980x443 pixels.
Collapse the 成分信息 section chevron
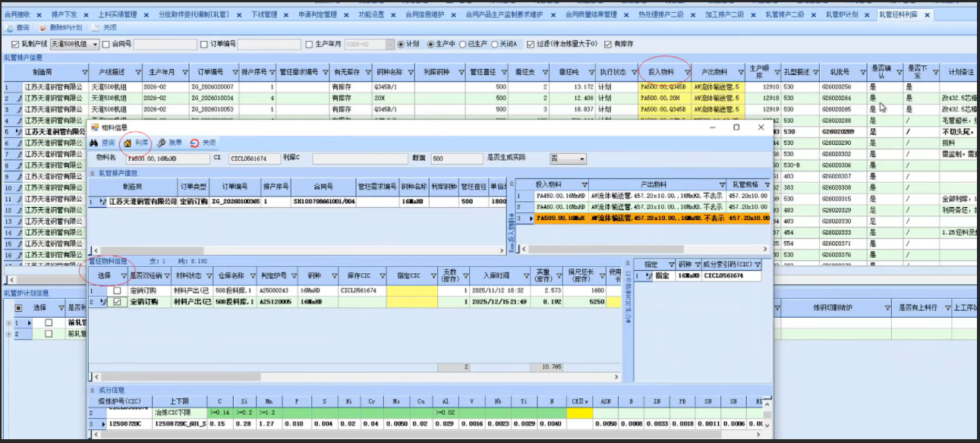93,390
